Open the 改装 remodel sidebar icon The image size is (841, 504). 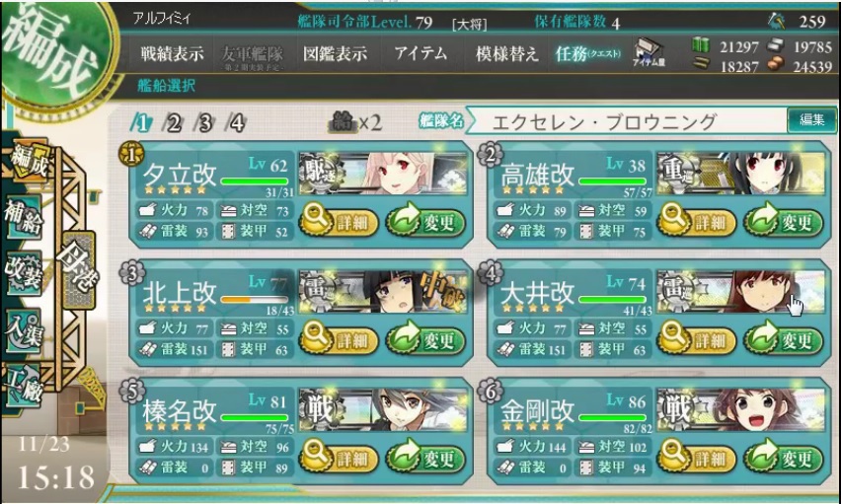tap(24, 272)
